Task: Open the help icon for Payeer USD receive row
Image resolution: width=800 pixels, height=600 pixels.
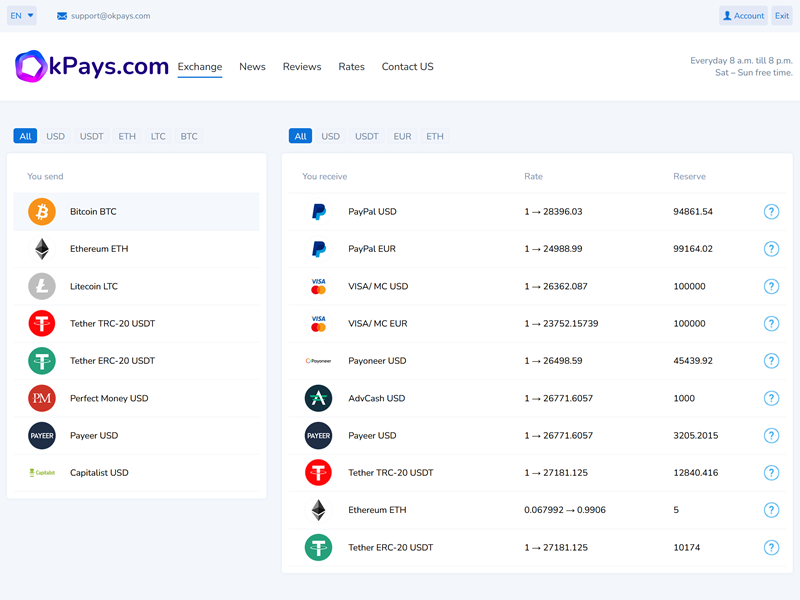Action: [x=771, y=436]
